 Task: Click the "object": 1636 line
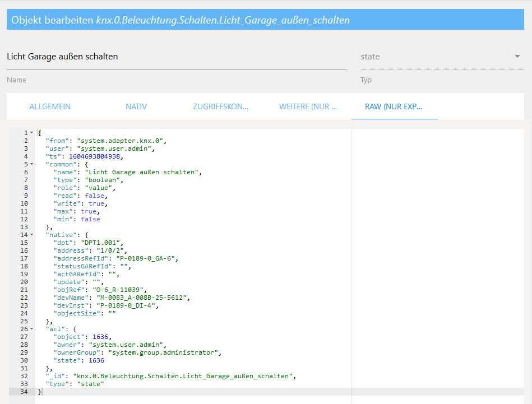click(x=82, y=337)
